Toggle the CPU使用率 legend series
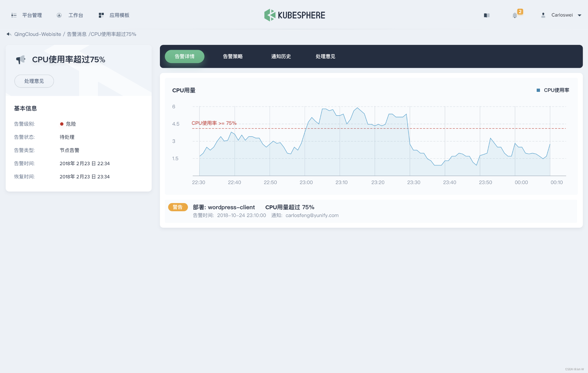 (x=553, y=90)
